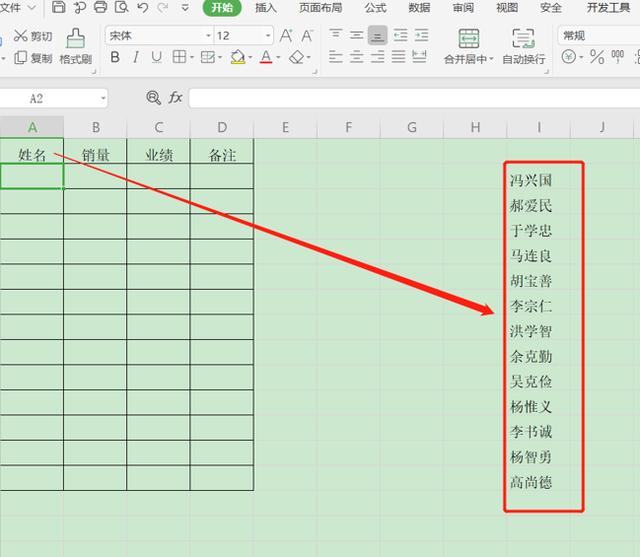
Task: Click the Save icon in quick toolbar
Action: click(59, 7)
